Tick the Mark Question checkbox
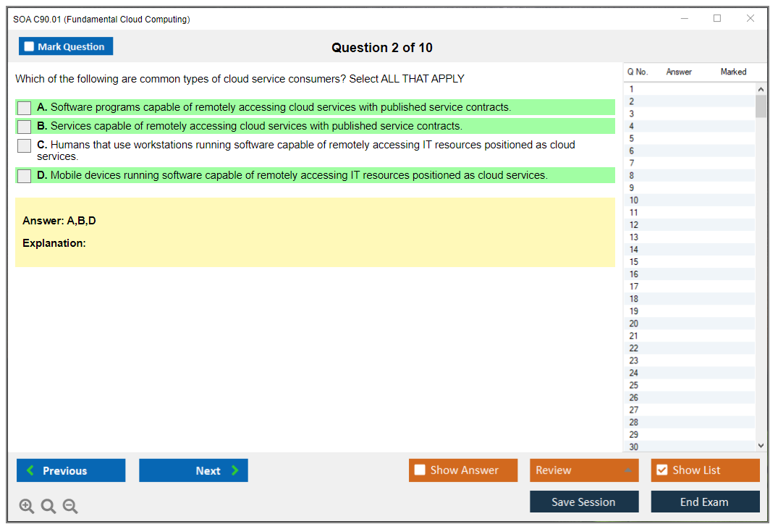 [x=29, y=46]
